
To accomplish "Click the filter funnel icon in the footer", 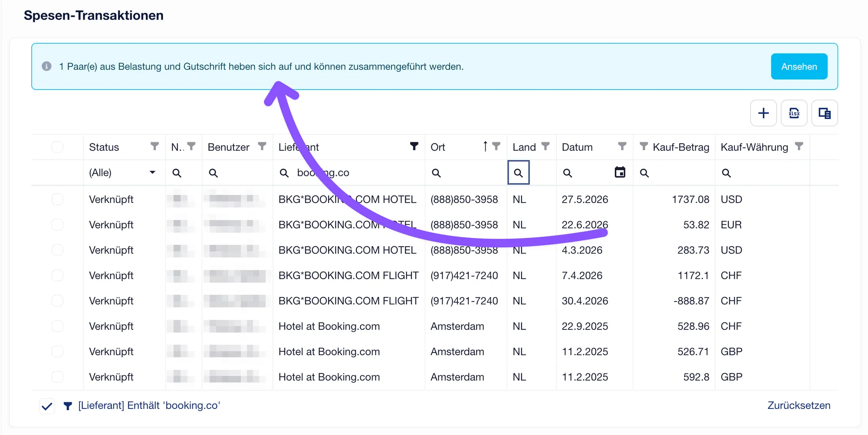I will [68, 406].
